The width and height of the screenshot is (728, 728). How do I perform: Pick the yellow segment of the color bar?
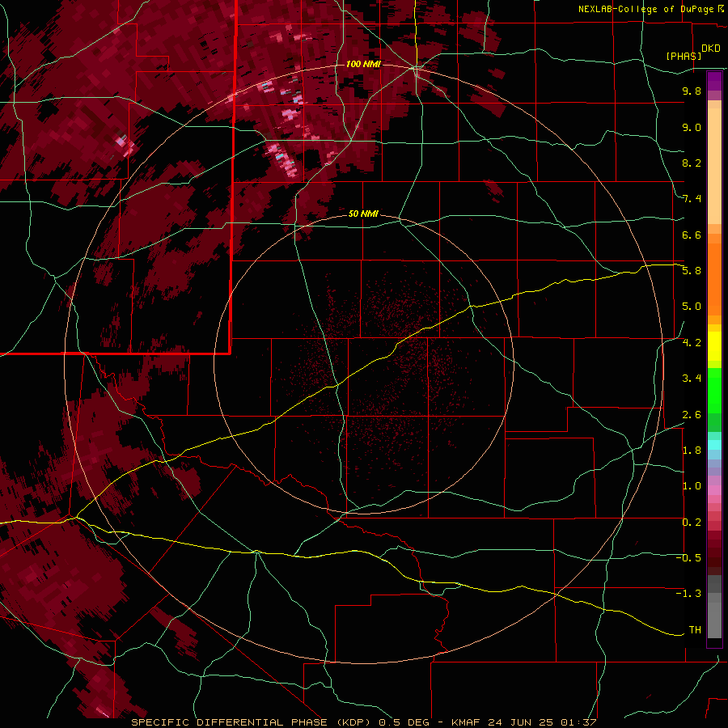click(x=714, y=346)
